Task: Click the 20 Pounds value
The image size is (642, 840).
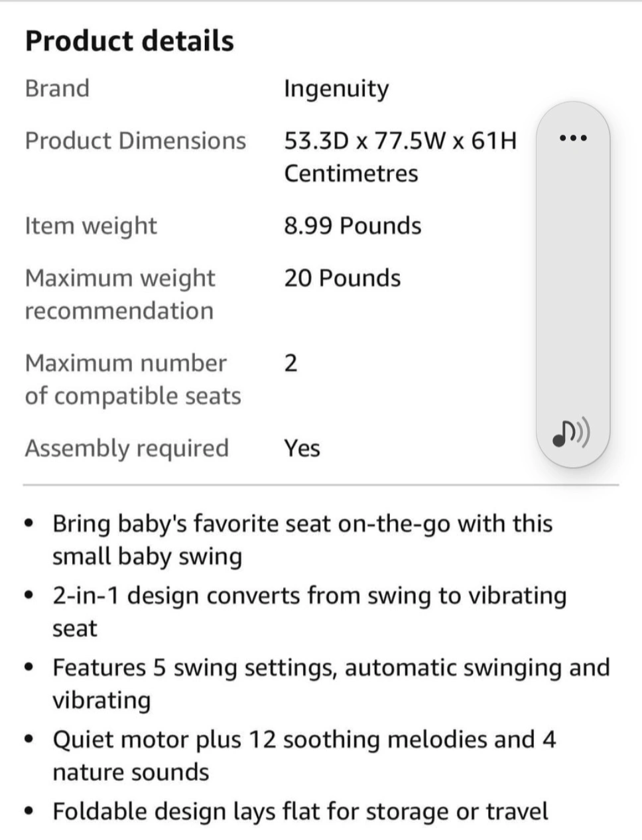Action: click(x=342, y=278)
